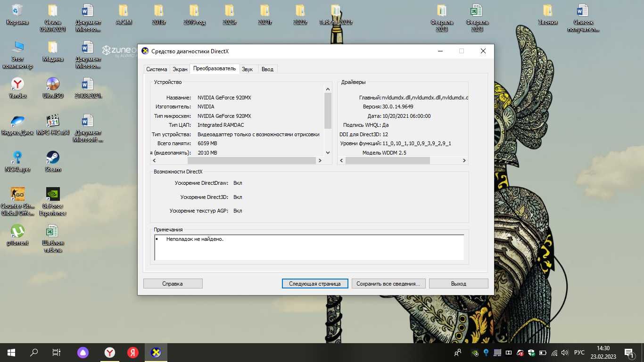The height and width of the screenshot is (362, 644).
Task: Go to Следующая страница
Action: [315, 284]
